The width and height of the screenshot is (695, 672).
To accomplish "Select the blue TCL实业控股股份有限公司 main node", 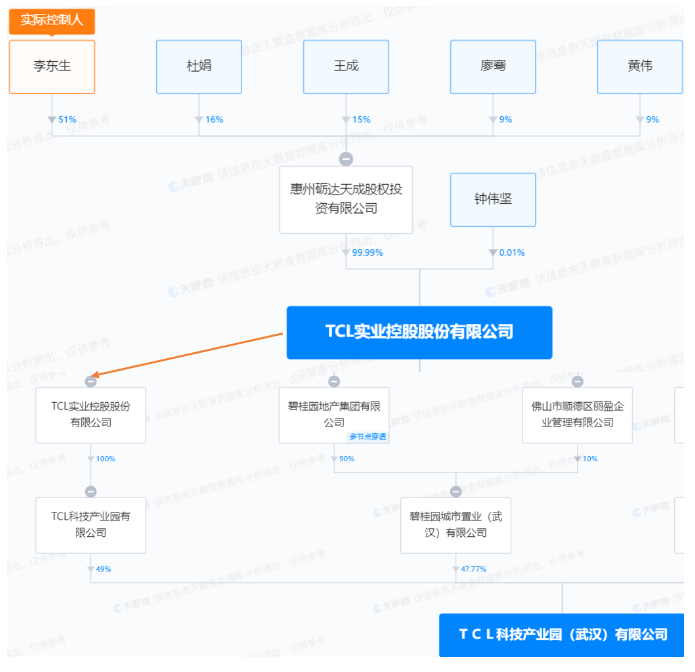I will [419, 332].
